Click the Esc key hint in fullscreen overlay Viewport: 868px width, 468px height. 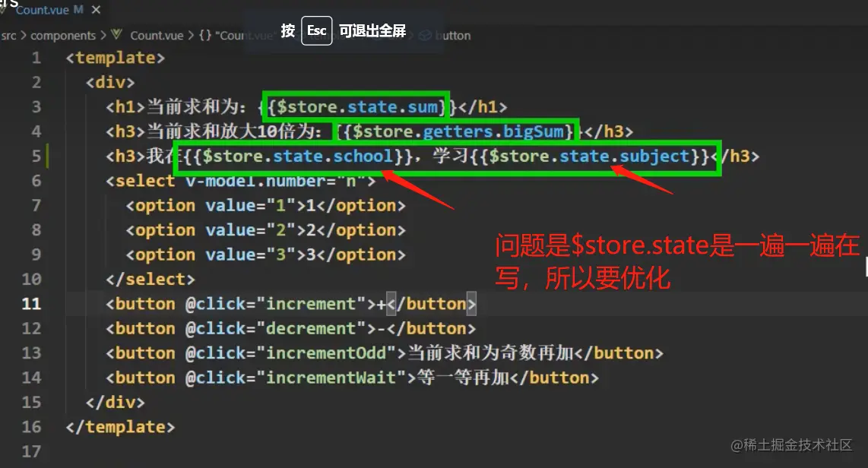pos(317,30)
